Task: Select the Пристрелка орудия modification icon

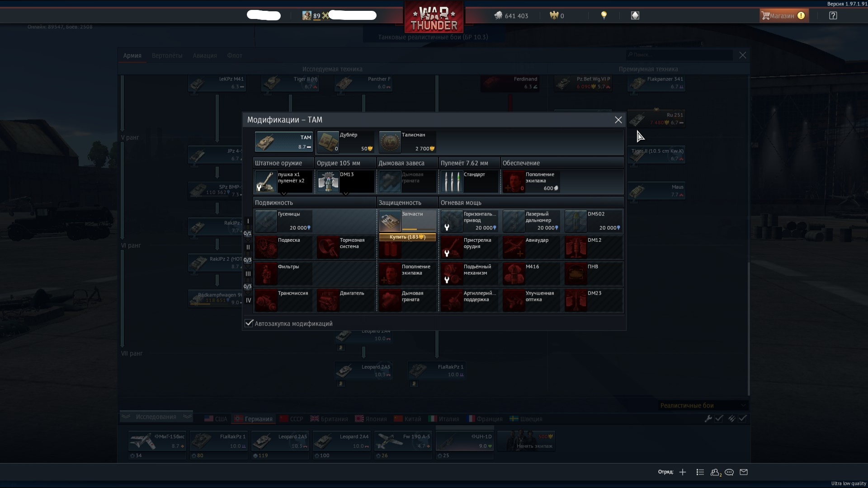Action: [452, 247]
